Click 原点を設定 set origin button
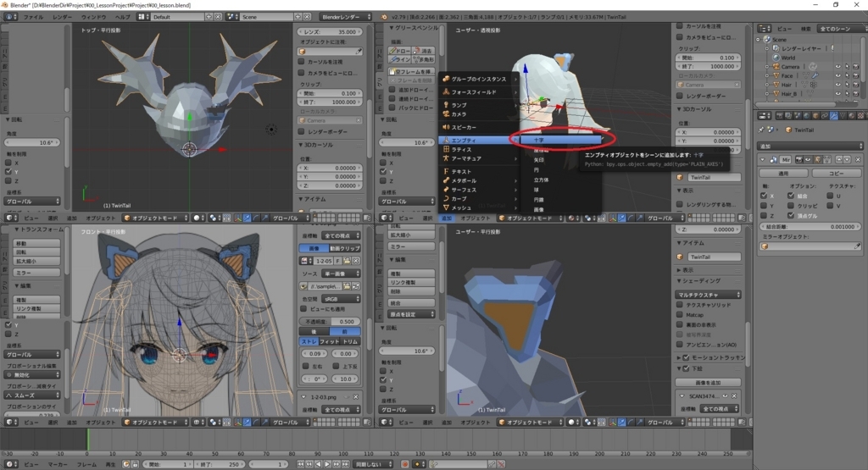Screen dimensions: 868x470 411,315
